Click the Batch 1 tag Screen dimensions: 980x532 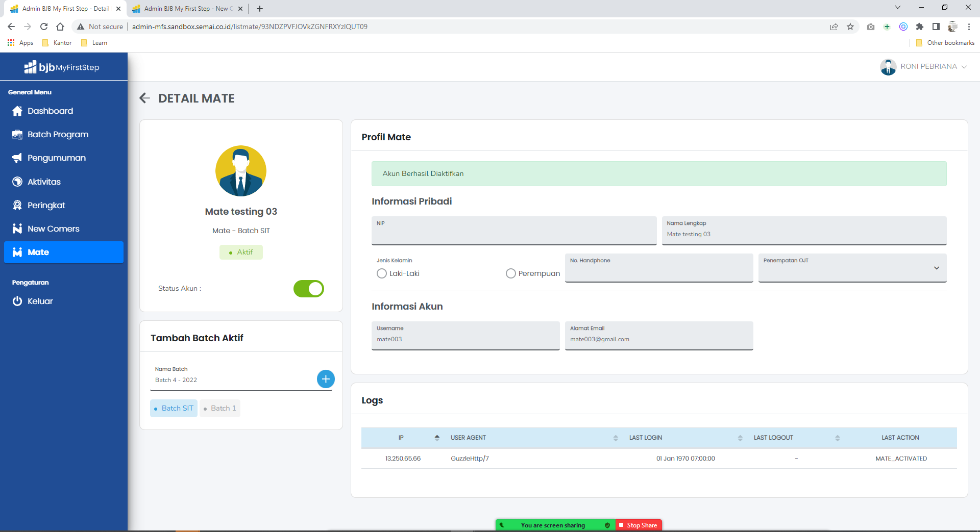point(220,408)
